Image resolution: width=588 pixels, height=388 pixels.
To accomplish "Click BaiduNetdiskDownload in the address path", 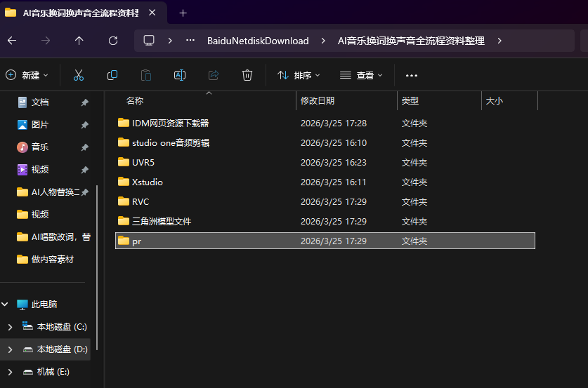I will [258, 41].
